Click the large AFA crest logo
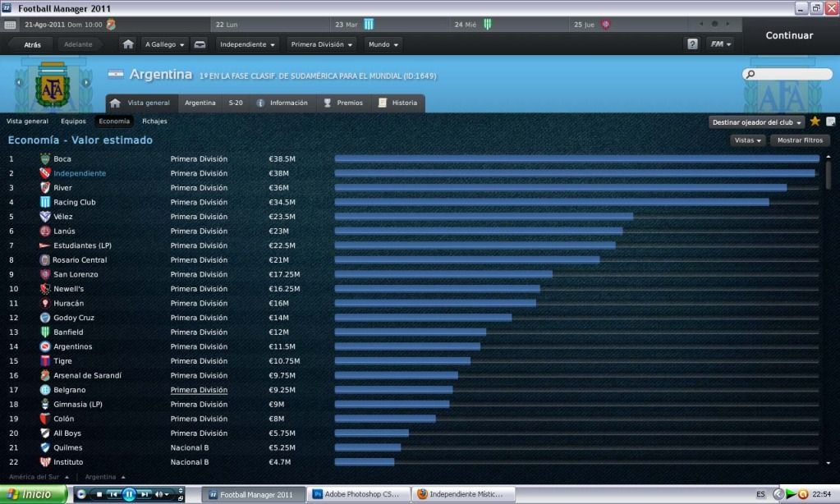This screenshot has height=504, width=840. click(x=53, y=85)
